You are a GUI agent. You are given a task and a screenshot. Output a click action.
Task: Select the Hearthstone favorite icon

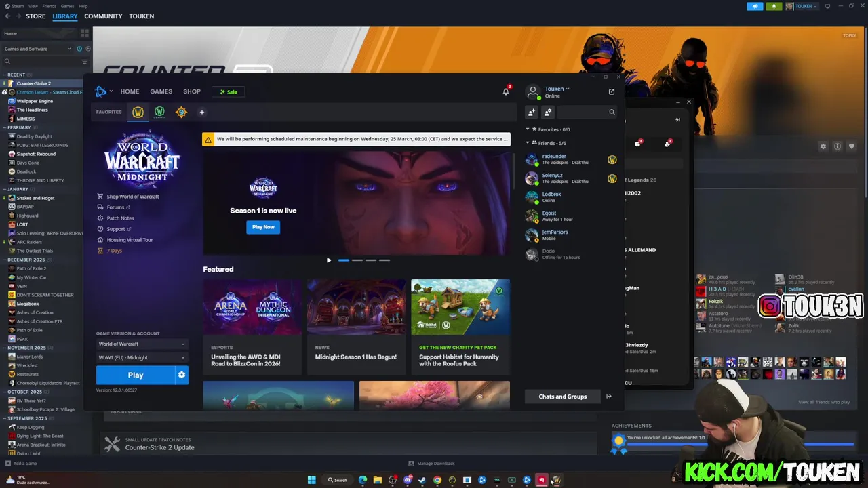pos(181,112)
